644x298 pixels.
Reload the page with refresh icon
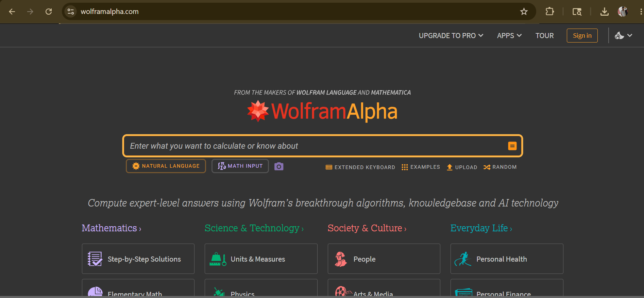(x=49, y=12)
